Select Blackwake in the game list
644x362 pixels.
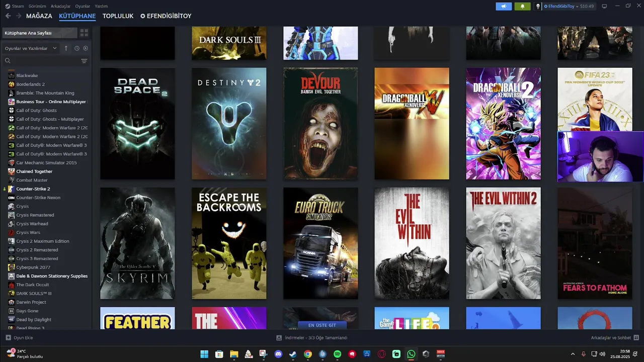click(x=27, y=75)
